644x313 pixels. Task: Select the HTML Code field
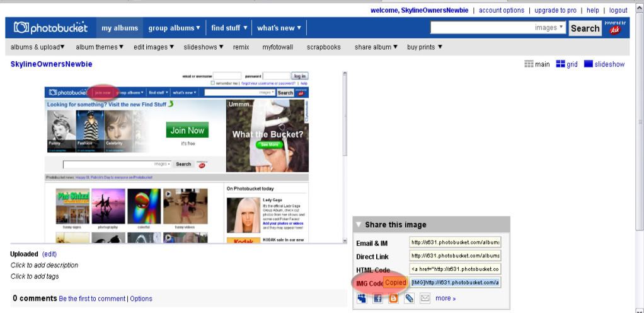[x=455, y=269]
